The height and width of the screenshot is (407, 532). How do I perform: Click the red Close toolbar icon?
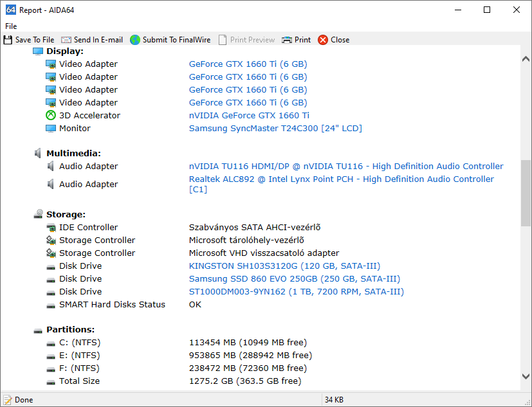[323, 40]
